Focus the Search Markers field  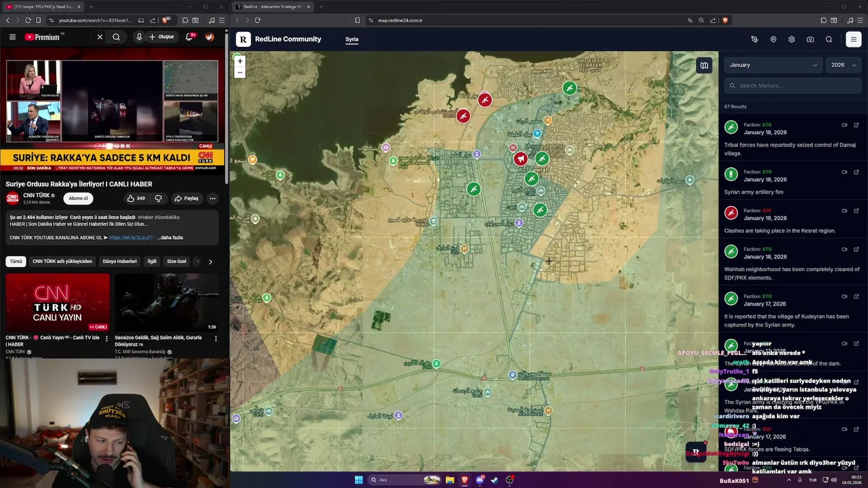(x=793, y=85)
